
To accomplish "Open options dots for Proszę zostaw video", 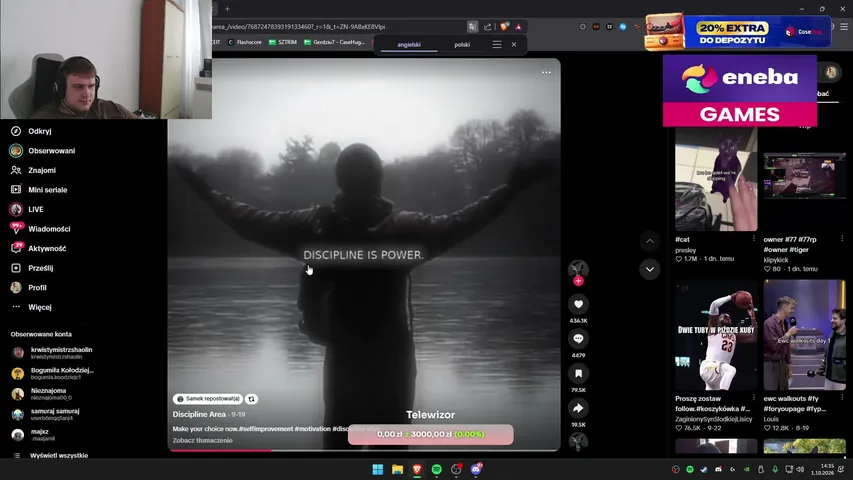I will pyautogui.click(x=753, y=398).
